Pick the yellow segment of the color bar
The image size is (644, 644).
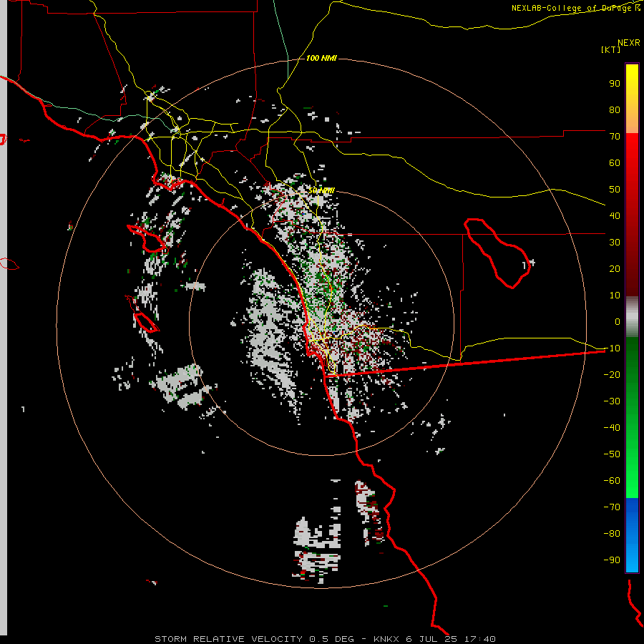coord(632,99)
